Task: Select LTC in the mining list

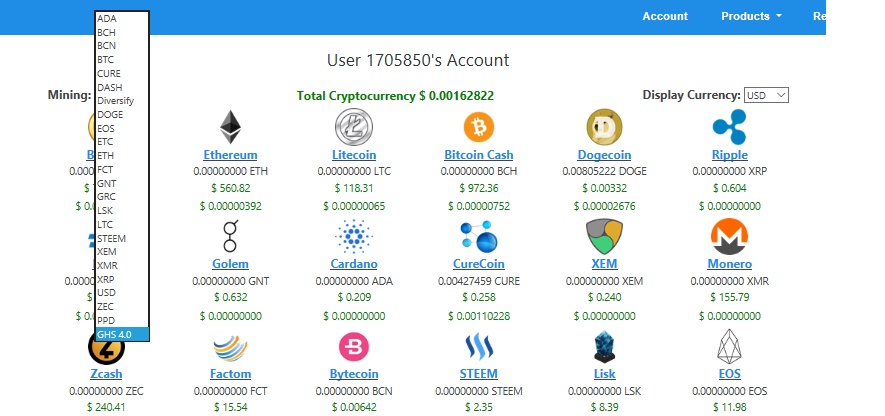Action: click(121, 224)
